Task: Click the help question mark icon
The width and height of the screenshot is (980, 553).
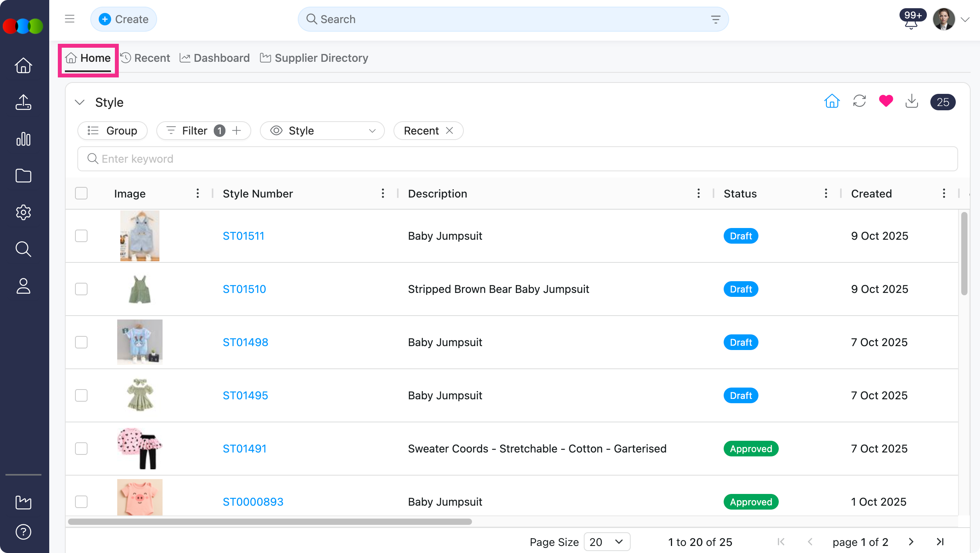Action: point(23,531)
